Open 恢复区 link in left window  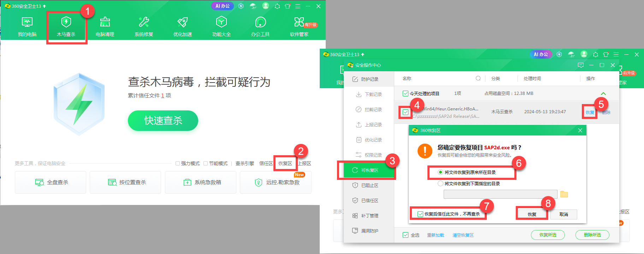285,163
